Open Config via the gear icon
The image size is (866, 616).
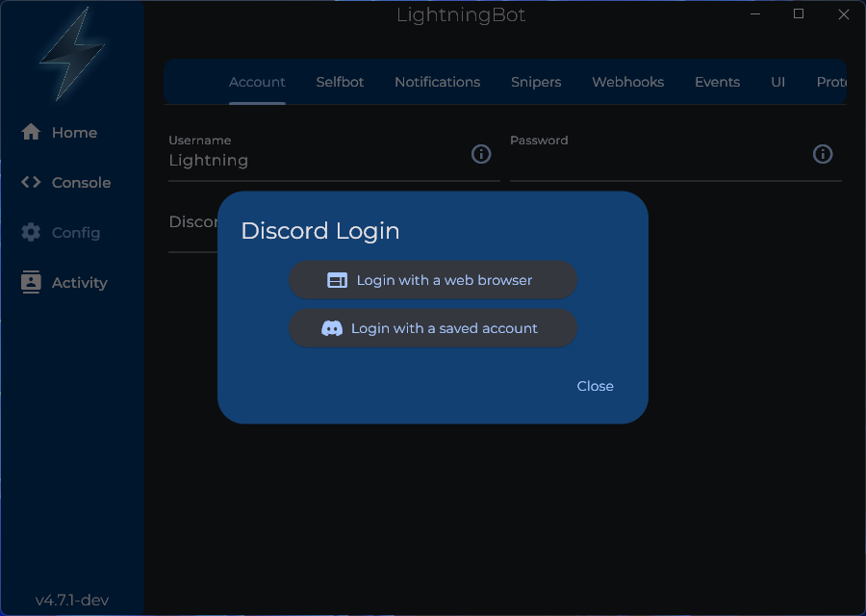30,232
